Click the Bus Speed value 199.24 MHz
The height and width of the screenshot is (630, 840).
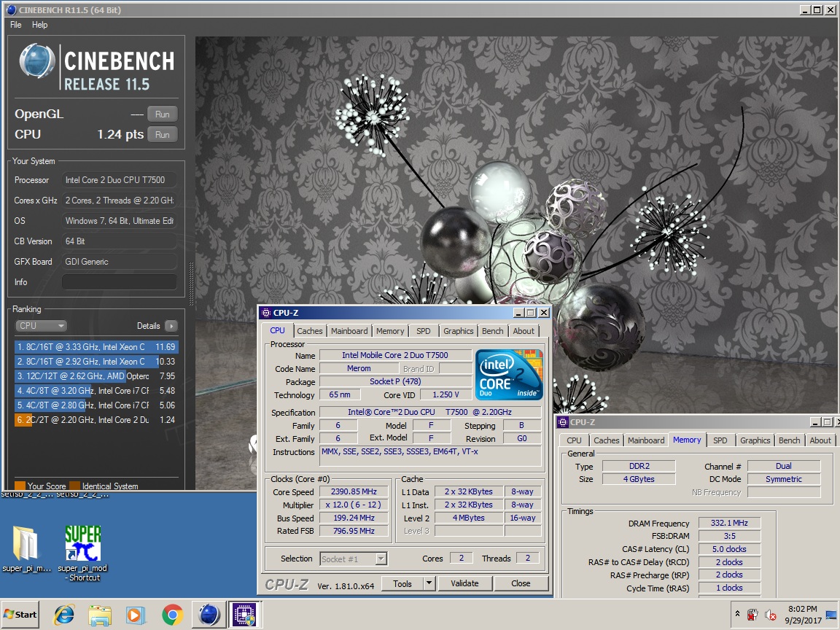tap(354, 518)
